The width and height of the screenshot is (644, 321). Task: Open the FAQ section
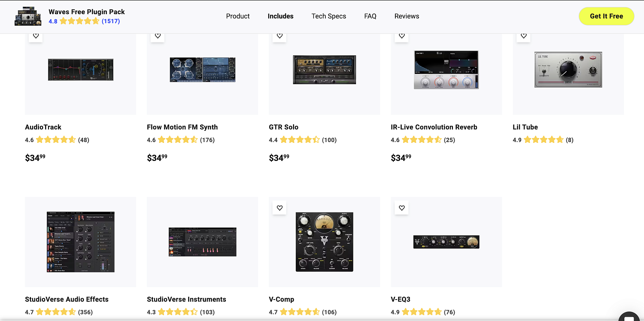(x=370, y=16)
